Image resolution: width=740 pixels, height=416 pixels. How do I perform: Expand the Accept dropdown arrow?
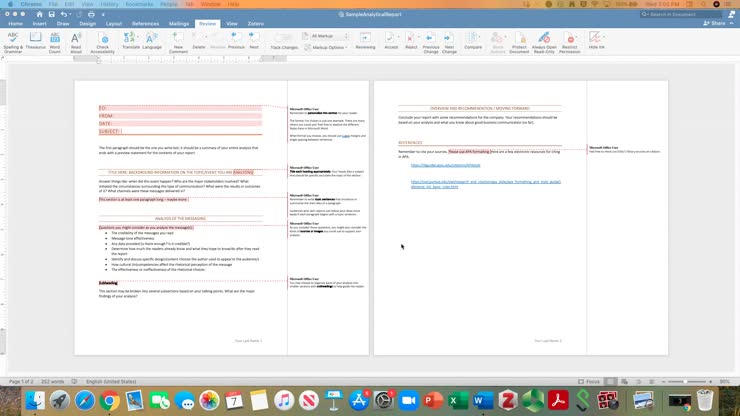click(398, 37)
